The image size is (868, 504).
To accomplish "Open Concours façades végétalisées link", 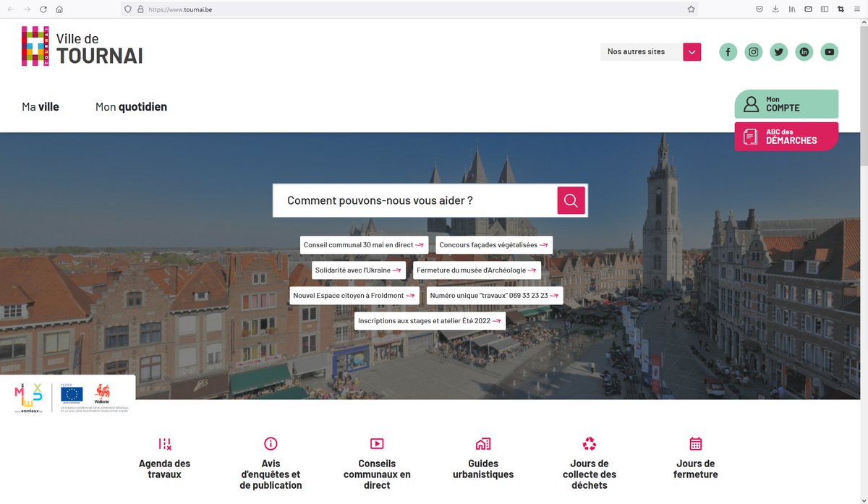I will tap(494, 245).
